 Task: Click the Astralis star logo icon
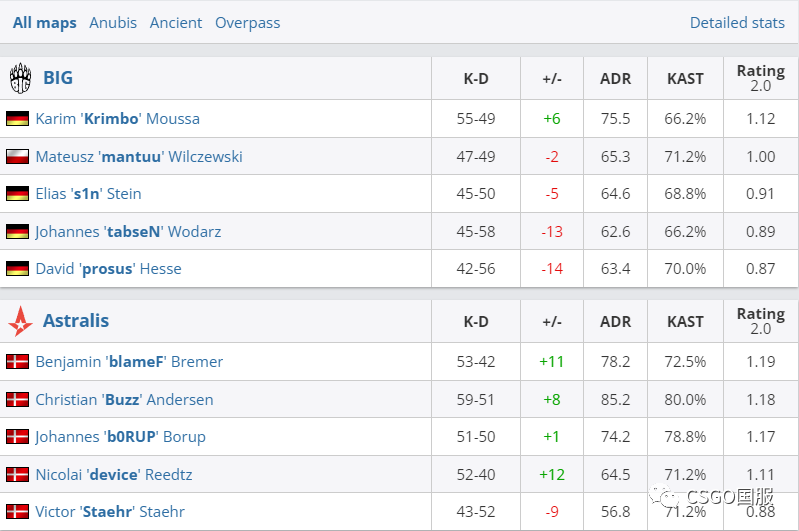pyautogui.click(x=20, y=321)
